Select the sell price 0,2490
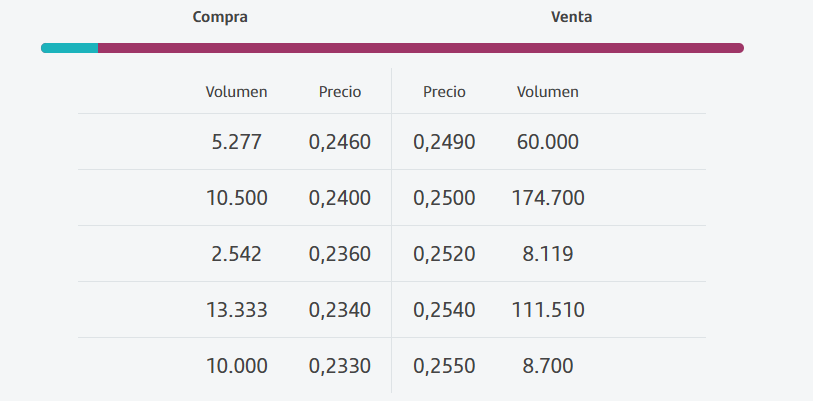This screenshot has height=401, width=813. (x=444, y=142)
